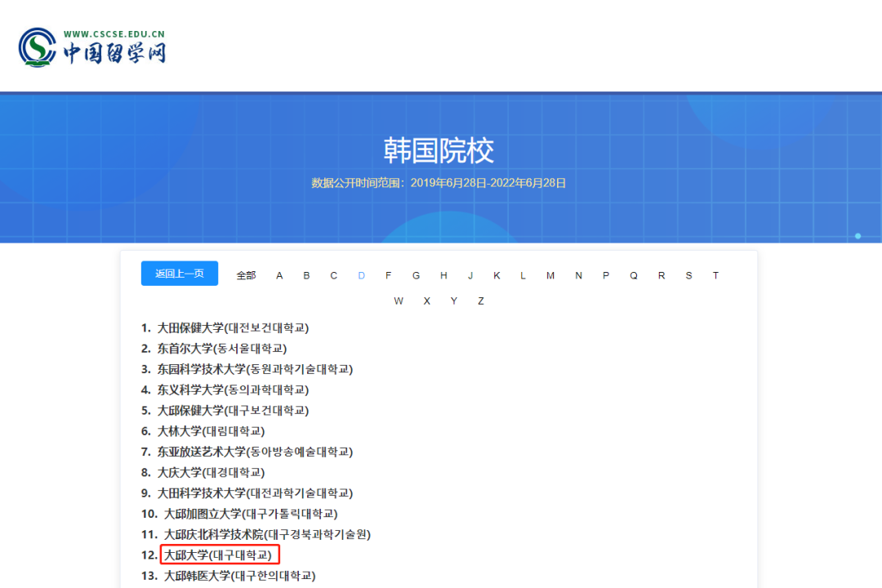The height and width of the screenshot is (588, 882).
Task: Filter schools by letter H
Action: click(x=443, y=276)
